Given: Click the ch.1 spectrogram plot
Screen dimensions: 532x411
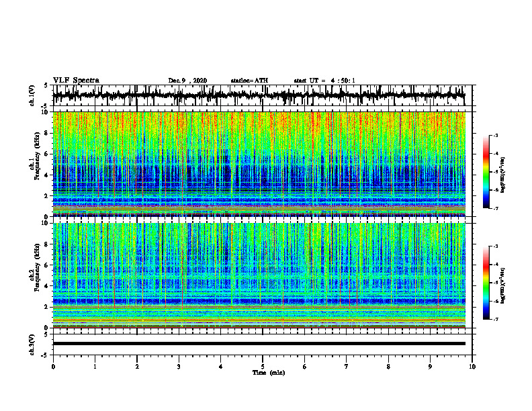Looking at the screenshot, I should [x=259, y=164].
